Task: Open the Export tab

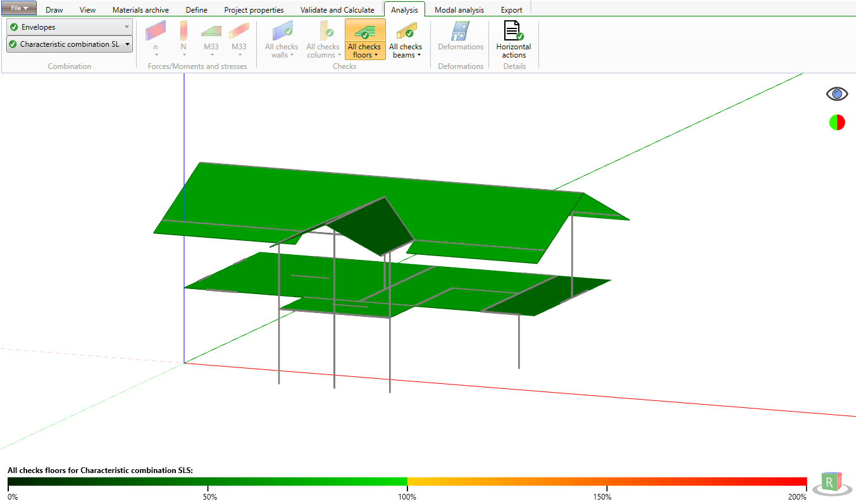Action: click(511, 9)
